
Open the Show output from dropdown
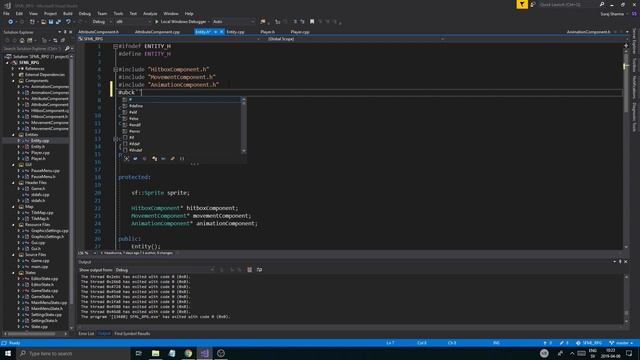[164, 270]
